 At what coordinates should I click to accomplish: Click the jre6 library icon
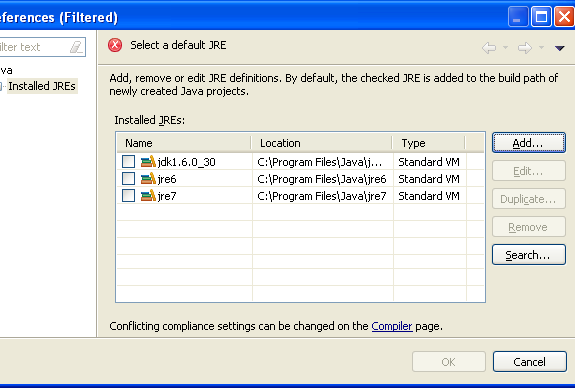tap(149, 179)
